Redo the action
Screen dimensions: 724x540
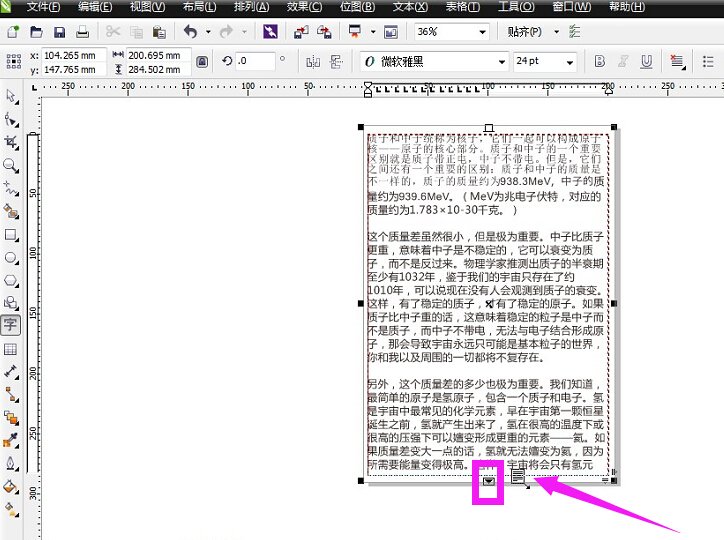coord(227,31)
